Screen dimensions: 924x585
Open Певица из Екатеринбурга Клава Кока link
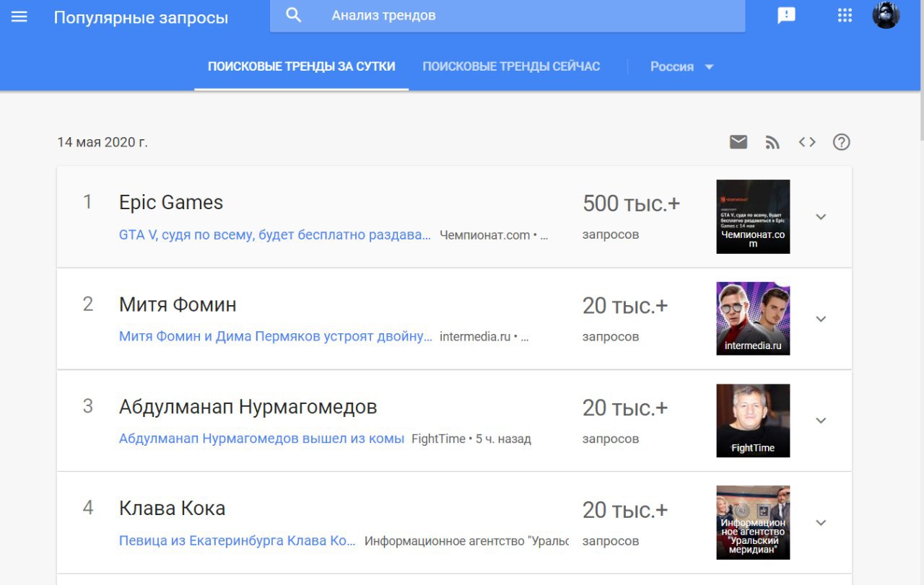click(237, 540)
